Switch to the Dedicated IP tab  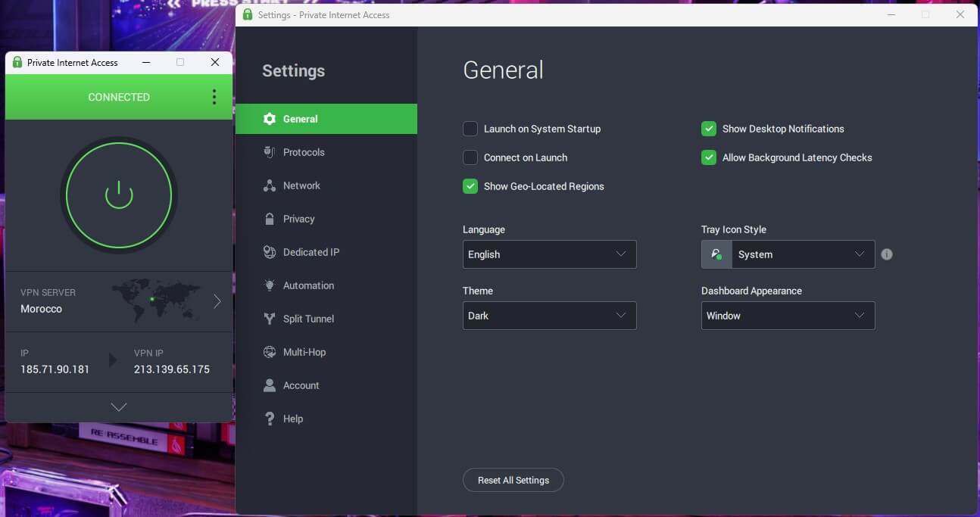[x=326, y=252]
